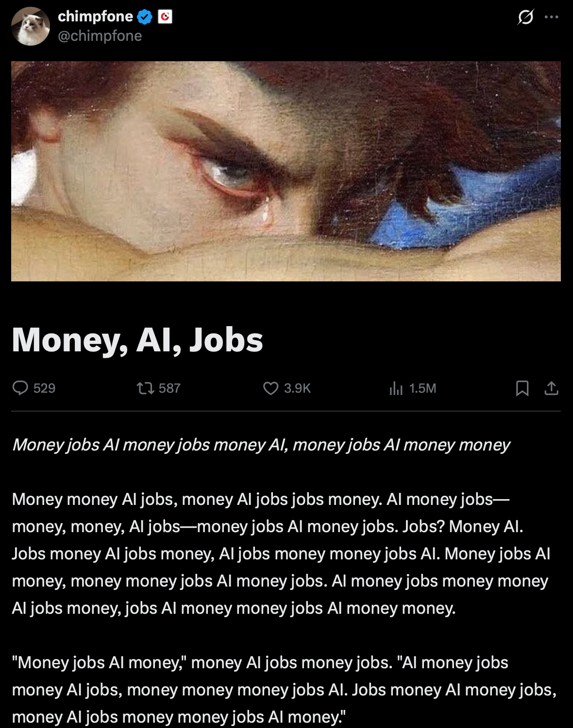Toggle the bookmark icon
The height and width of the screenshot is (728, 573).
pos(522,388)
